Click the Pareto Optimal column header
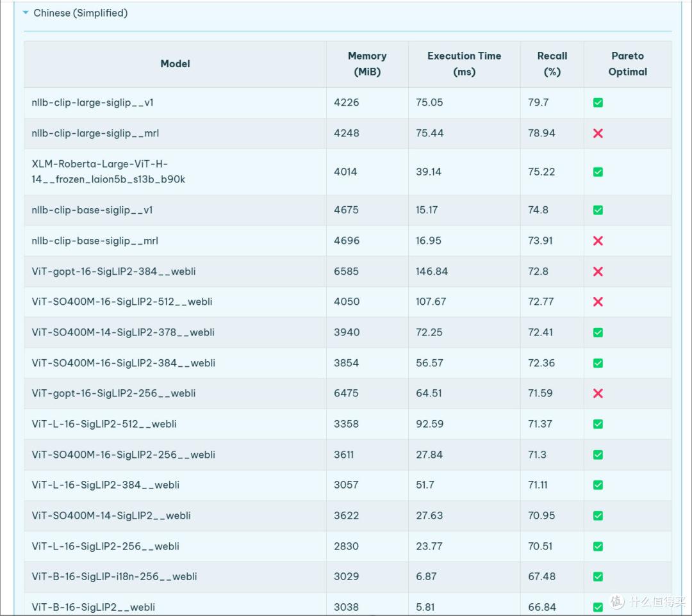692x616 pixels. pos(627,64)
